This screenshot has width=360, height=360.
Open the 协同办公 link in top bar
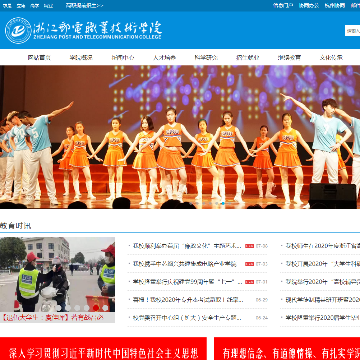click(309, 5)
